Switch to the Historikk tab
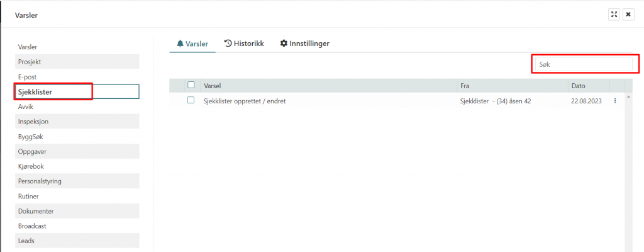The image size is (644, 252). coord(244,43)
